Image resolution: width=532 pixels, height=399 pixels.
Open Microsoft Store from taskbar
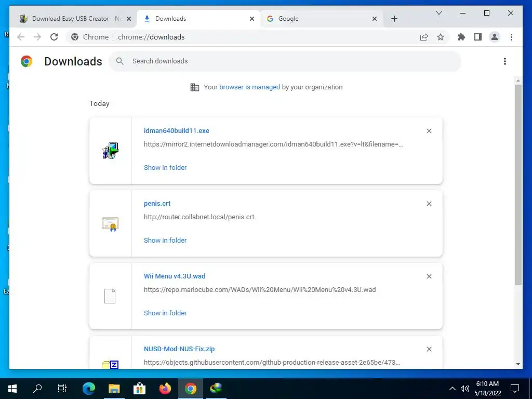tap(139, 389)
